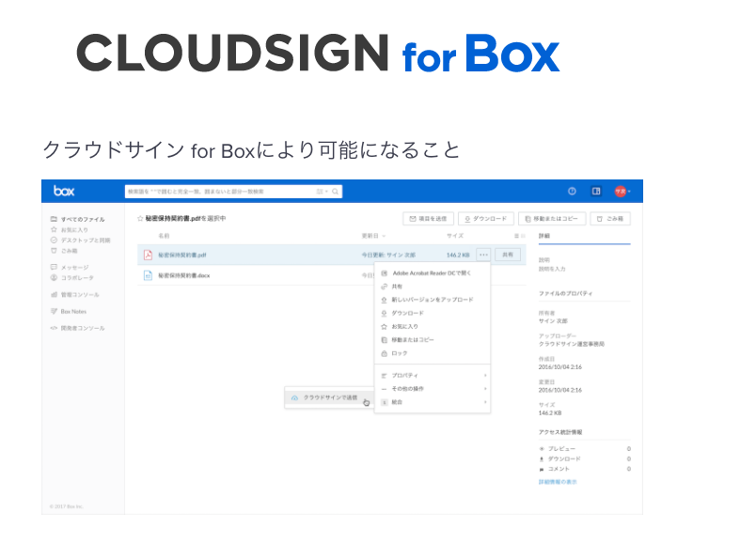The height and width of the screenshot is (543, 756).
Task: Expand the プロパティ submenu
Action: point(432,376)
